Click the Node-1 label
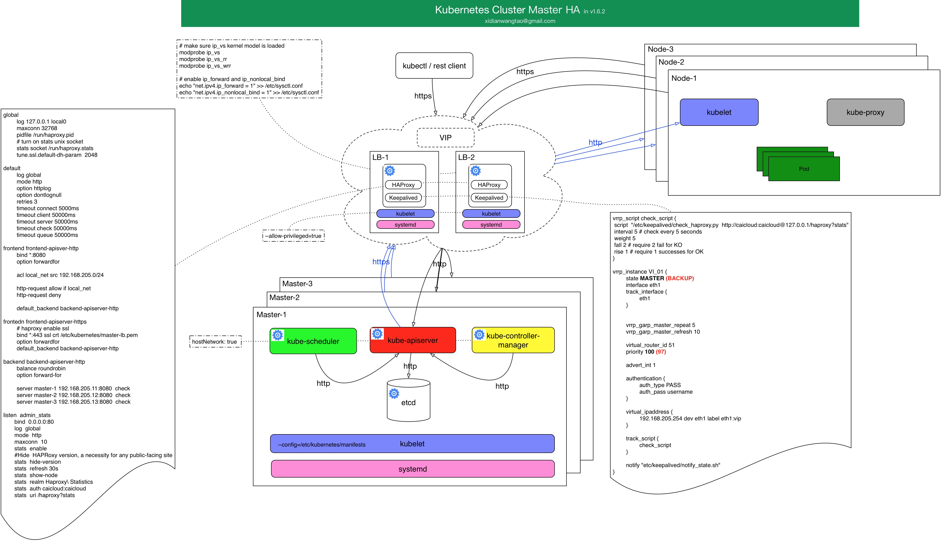The width and height of the screenshot is (941, 560). pos(684,78)
